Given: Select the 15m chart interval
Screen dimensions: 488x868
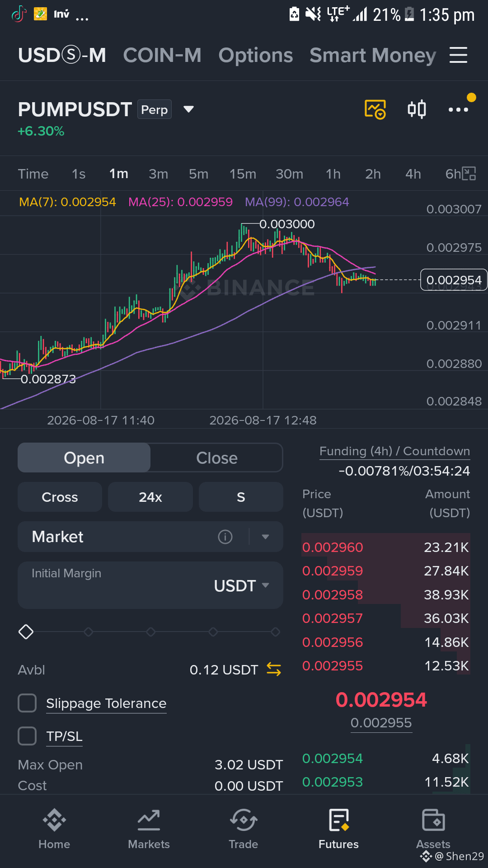Looking at the screenshot, I should [x=243, y=174].
